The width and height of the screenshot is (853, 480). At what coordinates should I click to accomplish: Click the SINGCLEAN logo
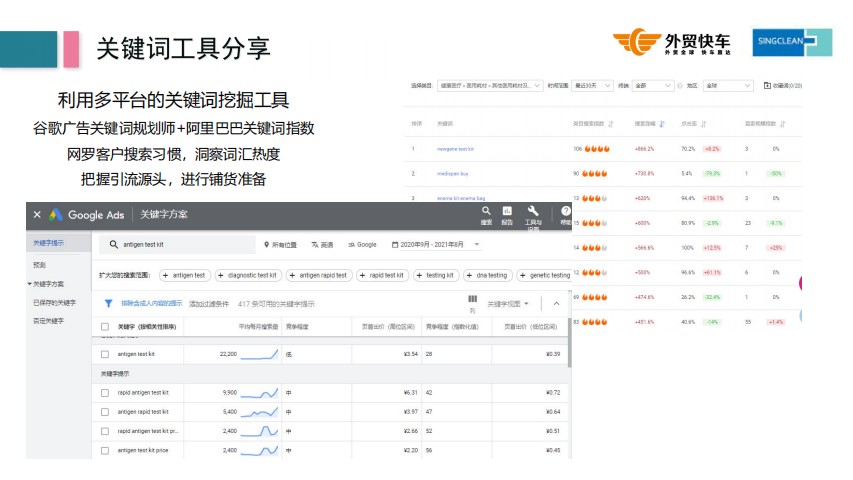(792, 42)
